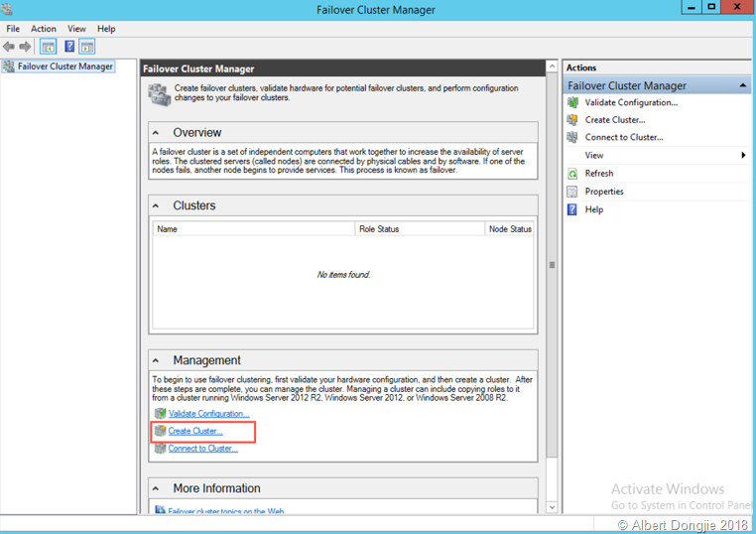Open Validate Configuration link in Management section

(x=208, y=414)
